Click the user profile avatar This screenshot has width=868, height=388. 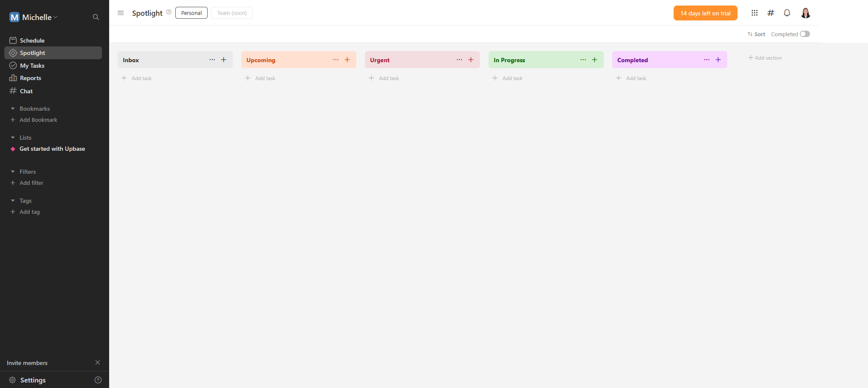coord(805,13)
